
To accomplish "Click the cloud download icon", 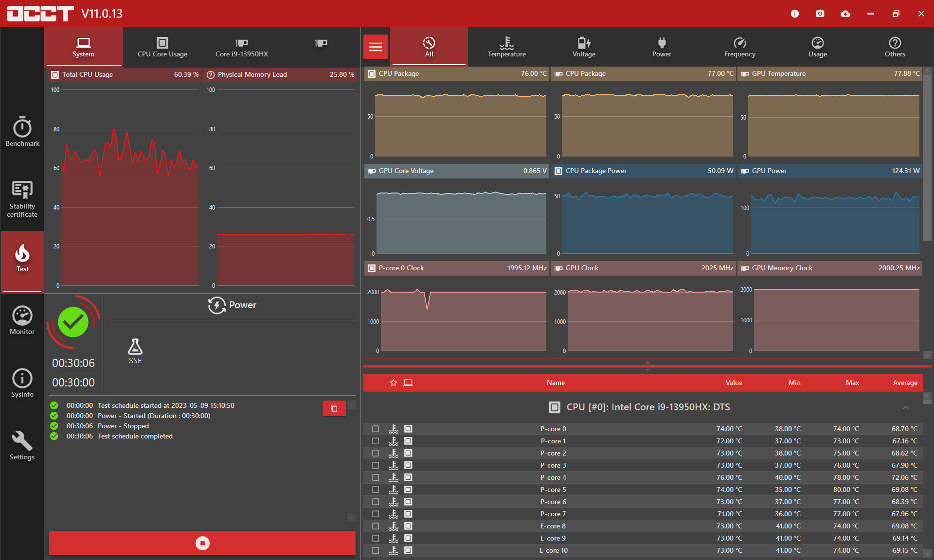I will [845, 14].
